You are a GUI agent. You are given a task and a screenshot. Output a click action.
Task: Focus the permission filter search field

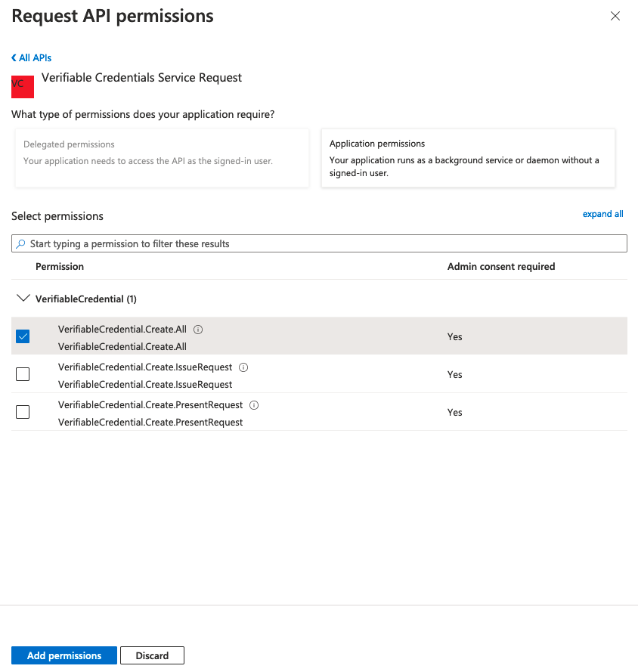pos(325,244)
